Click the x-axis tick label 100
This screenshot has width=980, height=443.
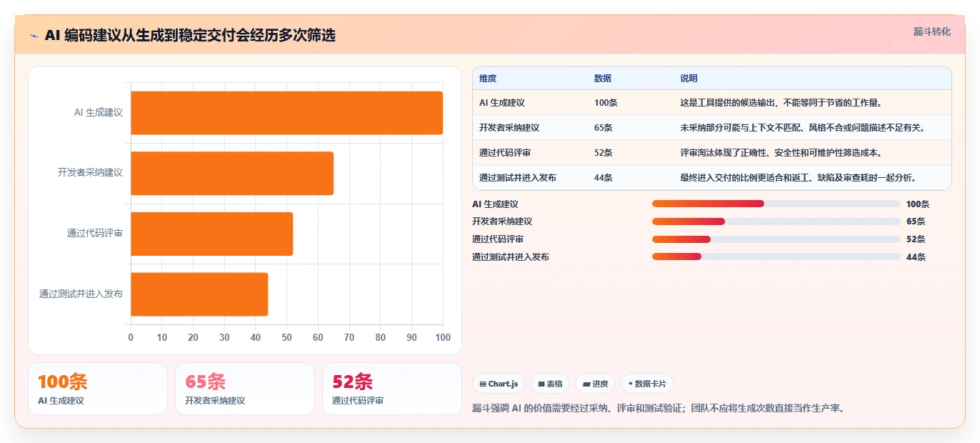pyautogui.click(x=443, y=337)
